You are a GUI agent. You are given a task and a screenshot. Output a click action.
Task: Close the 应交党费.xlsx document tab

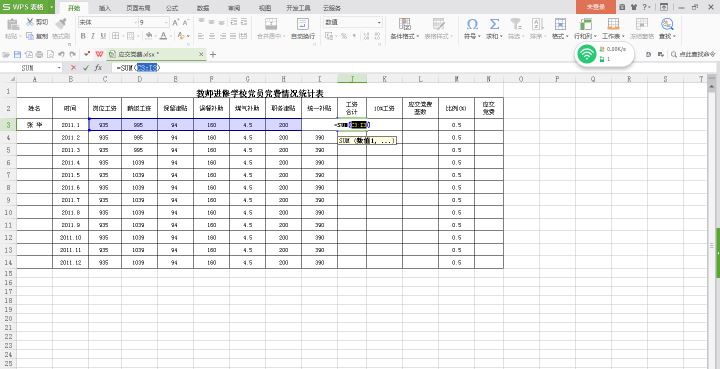click(201, 54)
